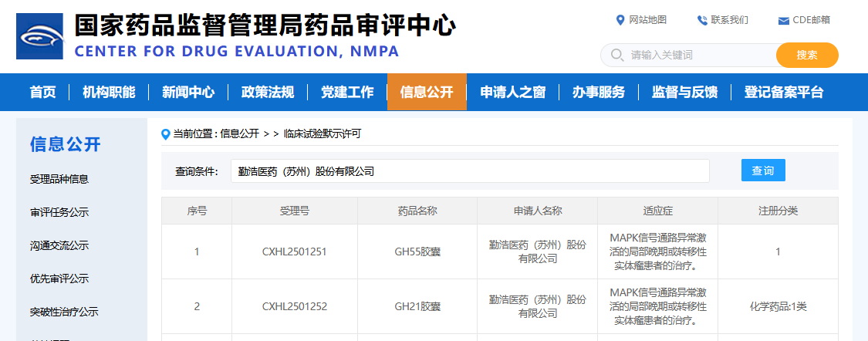Click the current location pin icon

click(x=165, y=134)
